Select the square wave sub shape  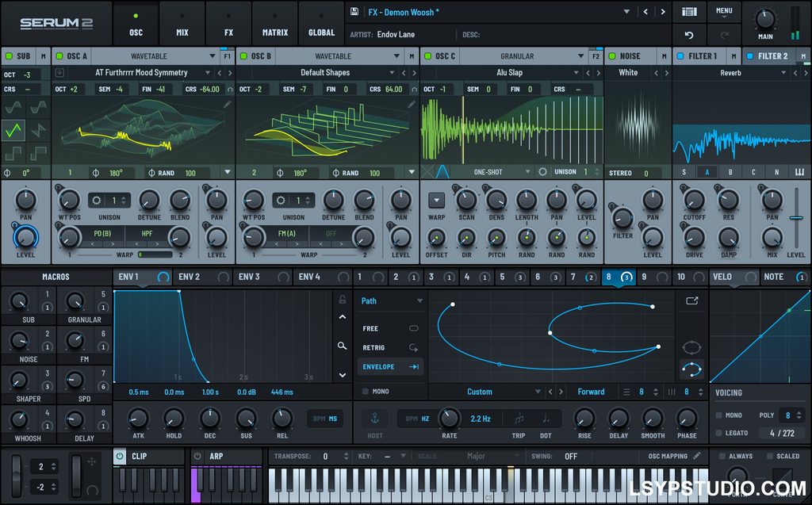pos(13,153)
